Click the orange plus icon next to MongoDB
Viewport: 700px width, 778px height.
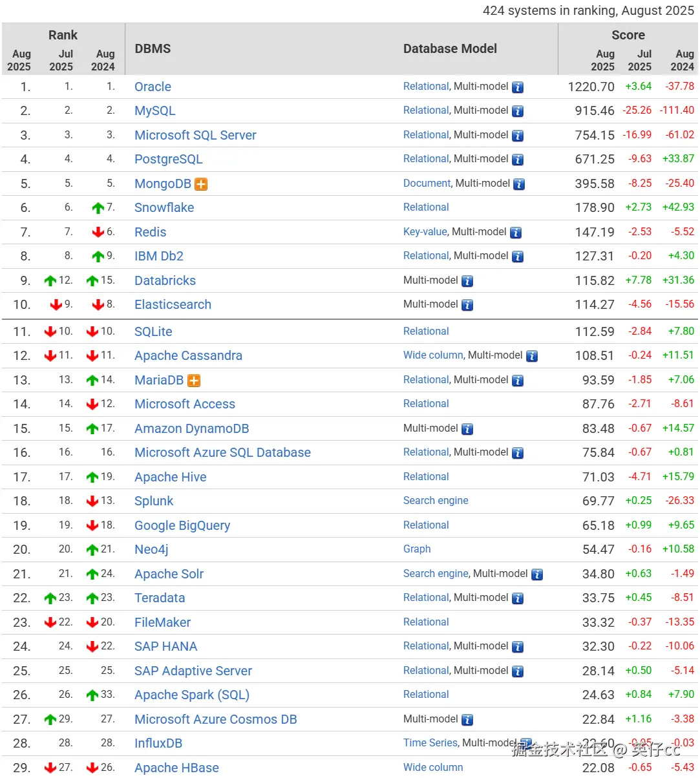pos(201,184)
